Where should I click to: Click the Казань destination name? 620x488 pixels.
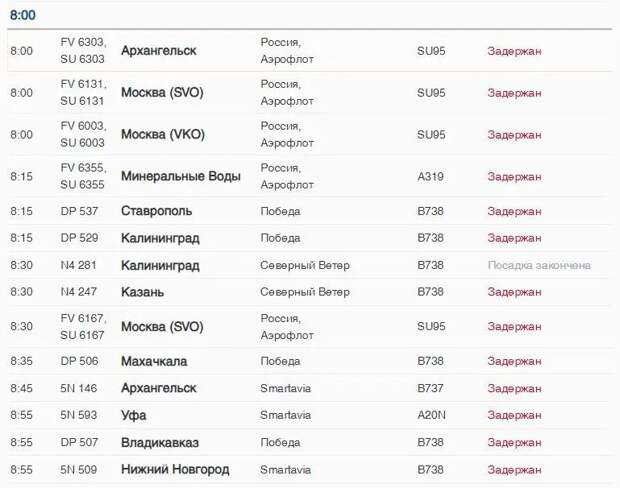click(x=142, y=292)
